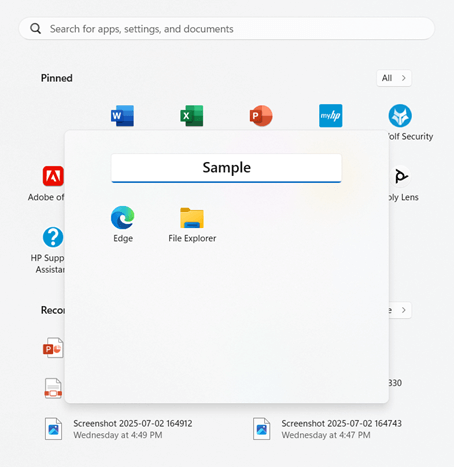Open HP Support Assistant icon
Viewport: 454px width, 467px height.
53,237
